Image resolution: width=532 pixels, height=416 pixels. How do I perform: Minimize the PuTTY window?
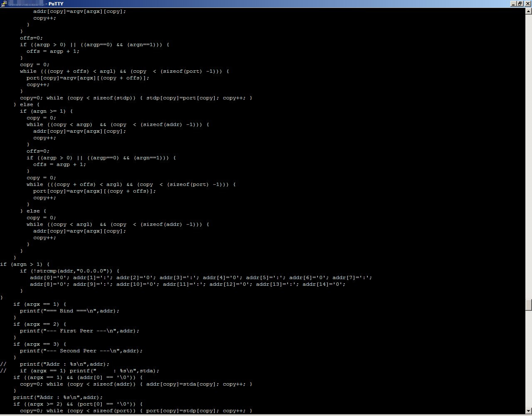(514, 4)
